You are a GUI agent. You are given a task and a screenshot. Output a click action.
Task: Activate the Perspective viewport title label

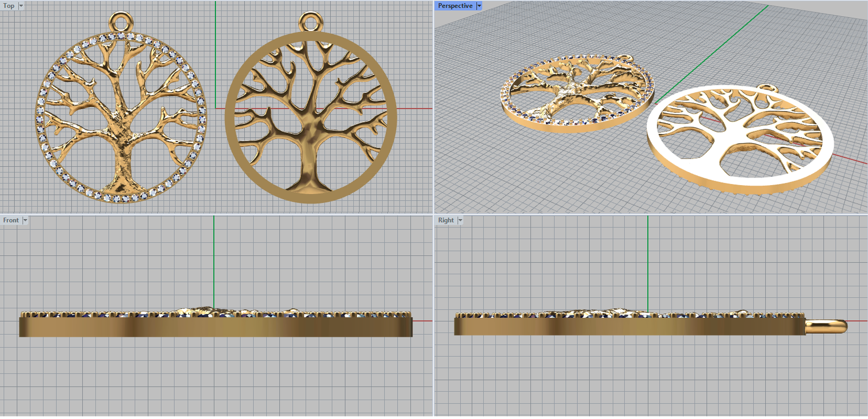click(455, 6)
